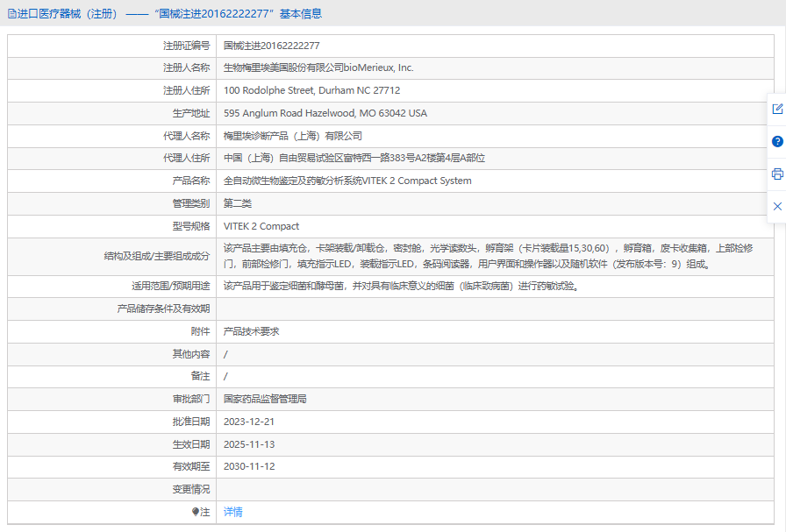Image resolution: width=786 pixels, height=532 pixels.
Task: Click the 生产地址 row label
Action: [191, 113]
